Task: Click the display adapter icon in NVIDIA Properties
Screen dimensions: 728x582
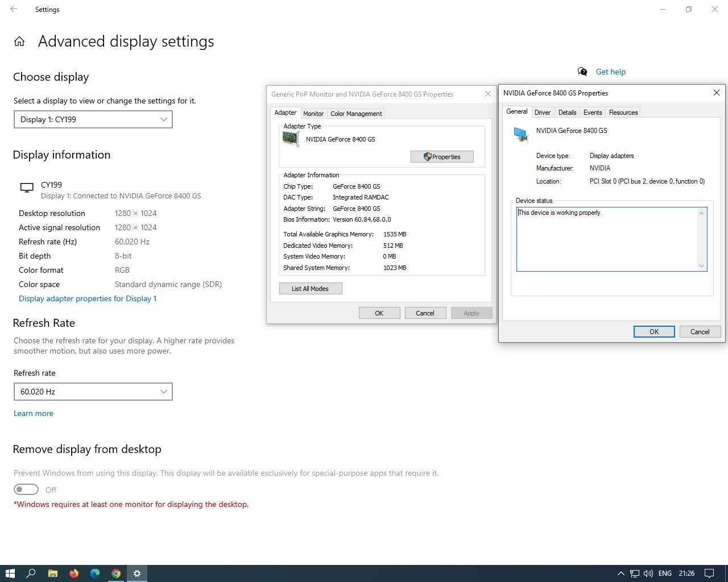Action: pos(521,134)
